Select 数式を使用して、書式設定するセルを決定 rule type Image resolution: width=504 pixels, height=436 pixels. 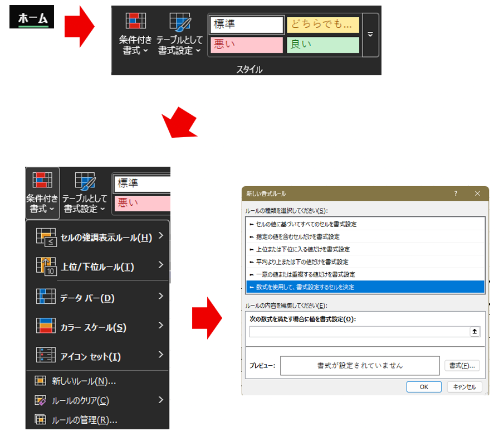[365, 287]
